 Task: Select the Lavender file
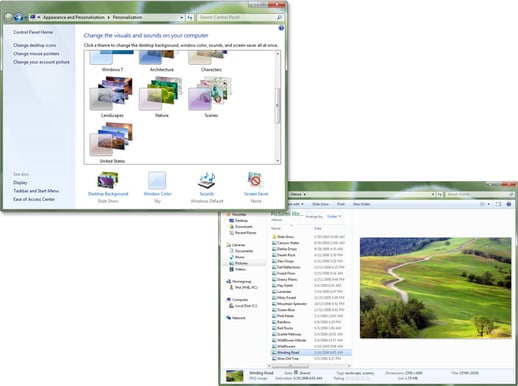point(282,292)
